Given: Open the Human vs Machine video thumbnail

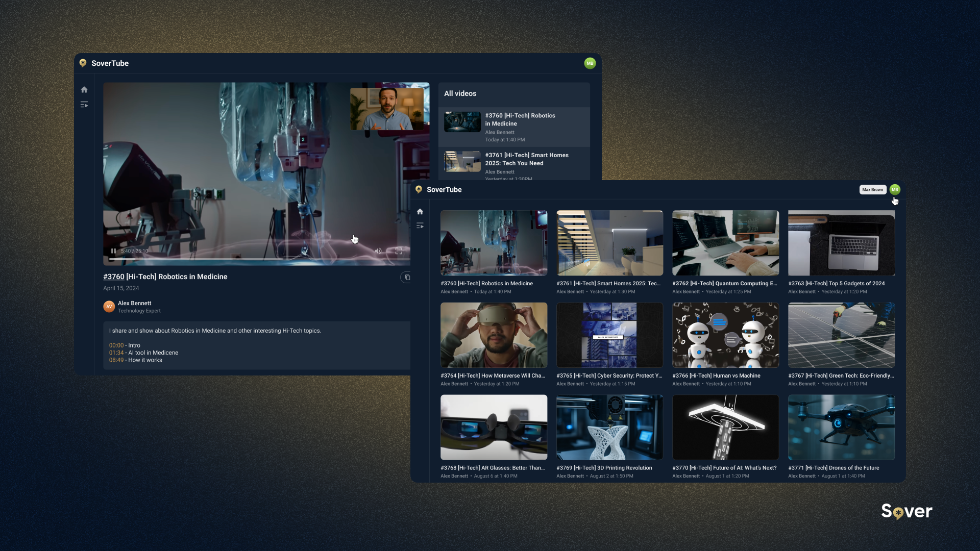Looking at the screenshot, I should click(725, 335).
